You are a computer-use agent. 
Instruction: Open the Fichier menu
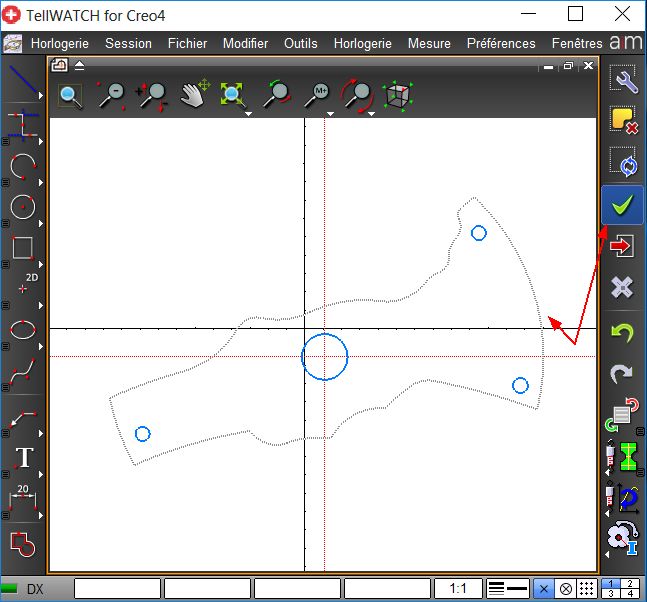point(187,43)
